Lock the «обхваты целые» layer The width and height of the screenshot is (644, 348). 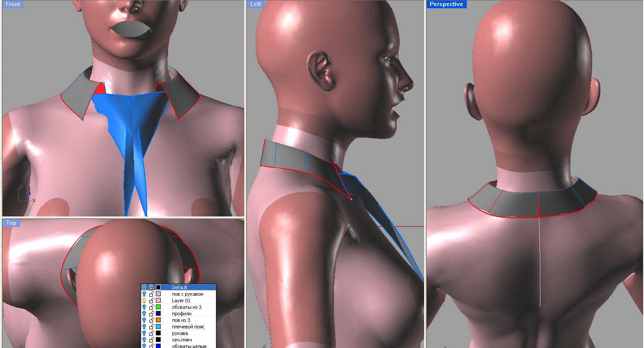point(151,346)
